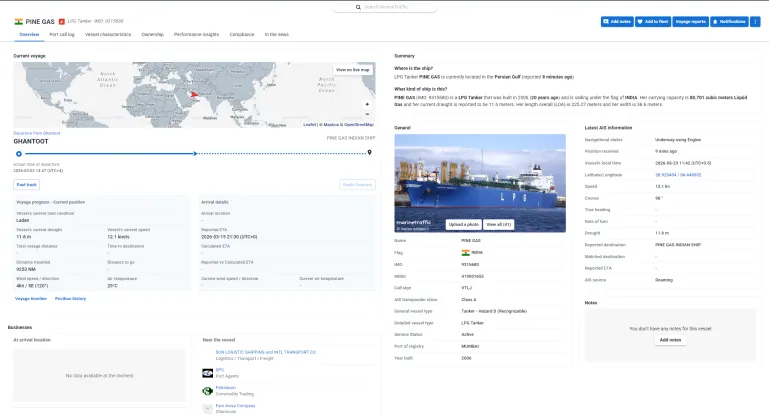Click the Petrolaum company logo icon
Viewport: 769px width, 417px height.
pos(206,389)
